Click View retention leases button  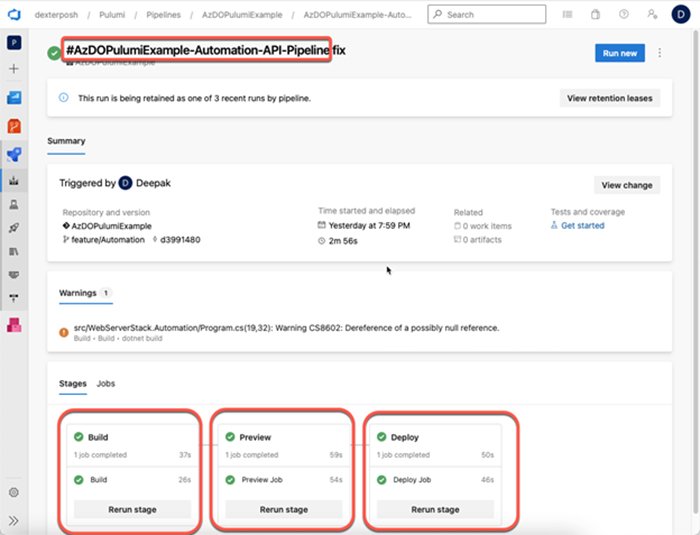point(609,98)
